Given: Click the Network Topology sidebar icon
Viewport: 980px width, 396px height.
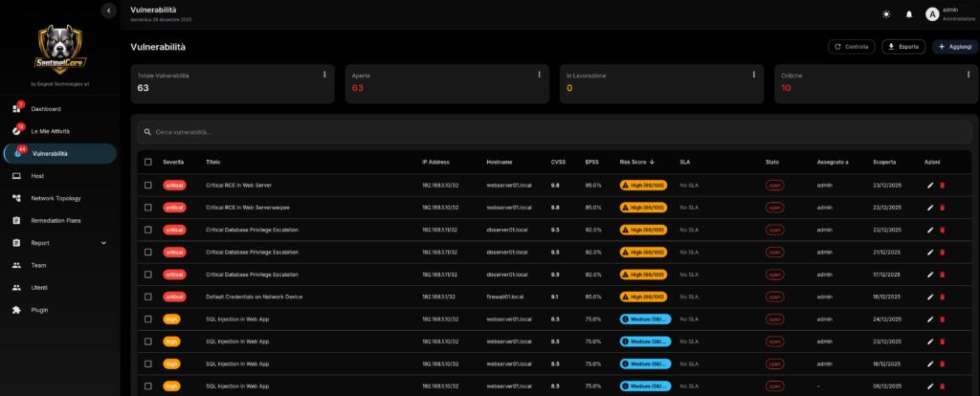Looking at the screenshot, I should (17, 198).
